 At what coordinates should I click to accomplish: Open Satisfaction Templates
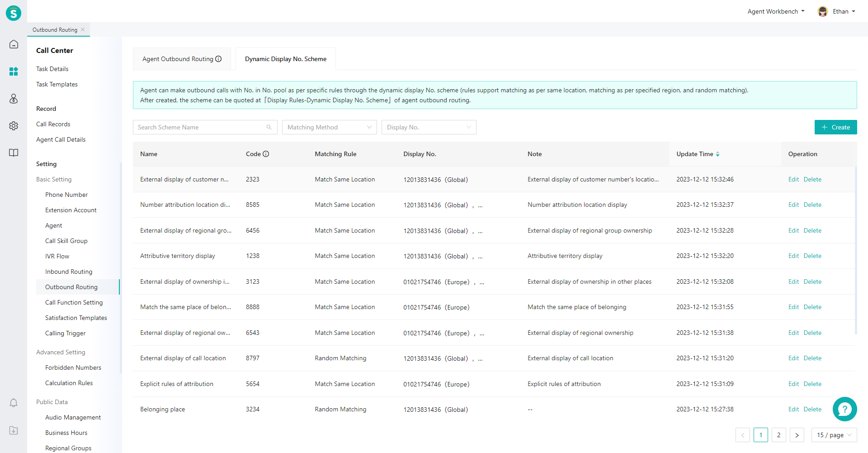pos(76,318)
